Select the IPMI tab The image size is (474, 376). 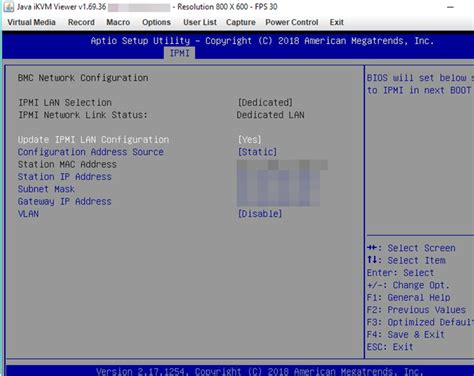click(x=180, y=53)
